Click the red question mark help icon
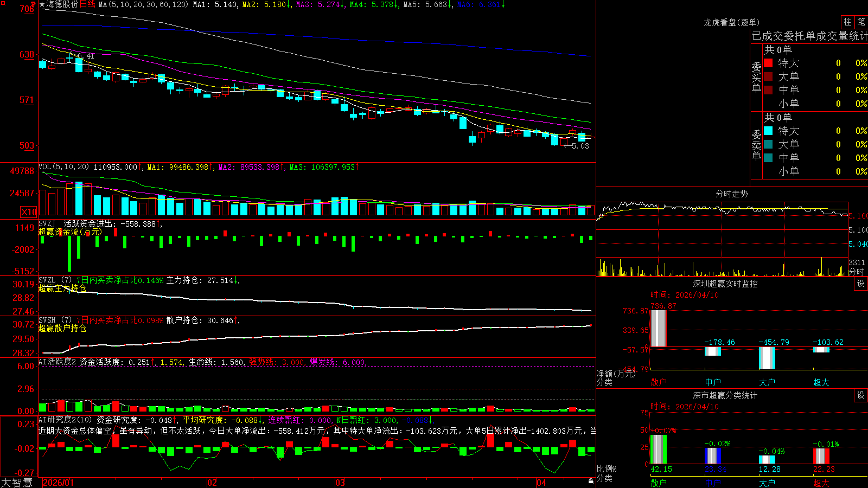 pyautogui.click(x=33, y=4)
